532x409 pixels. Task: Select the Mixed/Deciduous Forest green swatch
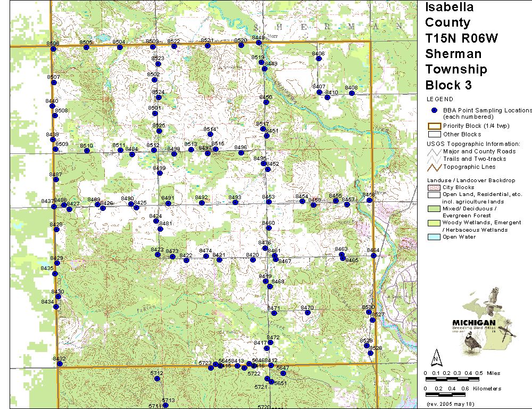point(435,209)
